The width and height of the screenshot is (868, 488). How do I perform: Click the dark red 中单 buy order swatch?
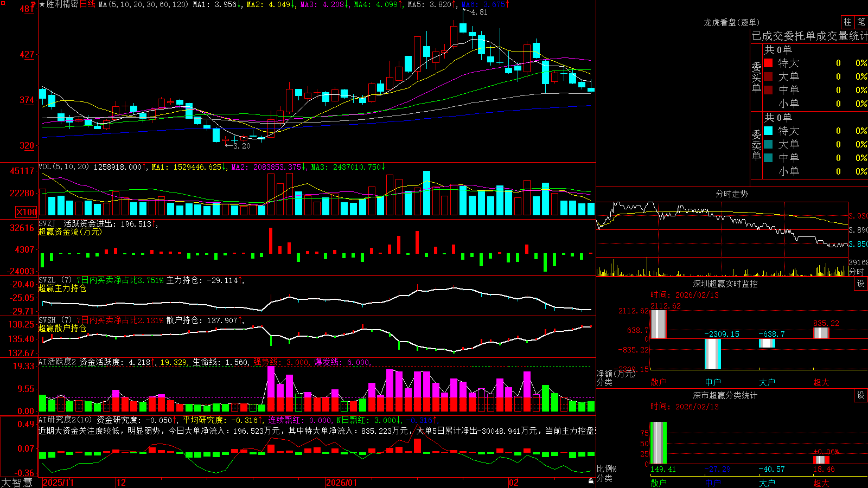coord(768,90)
